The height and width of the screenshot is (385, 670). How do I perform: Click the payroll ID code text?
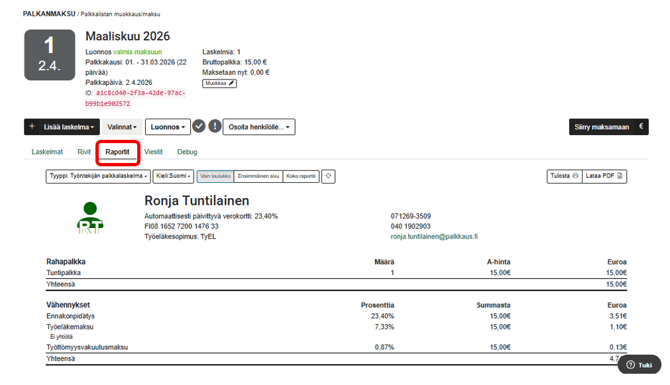point(136,98)
